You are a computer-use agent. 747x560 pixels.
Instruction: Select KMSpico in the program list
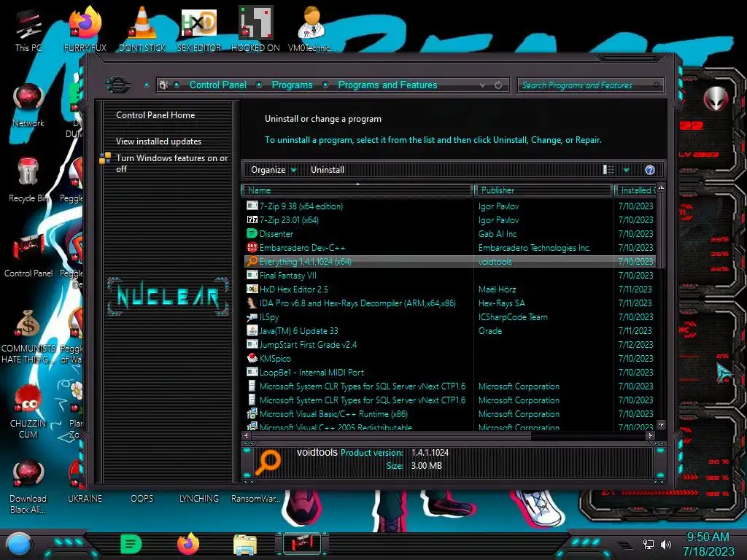[x=449, y=358]
